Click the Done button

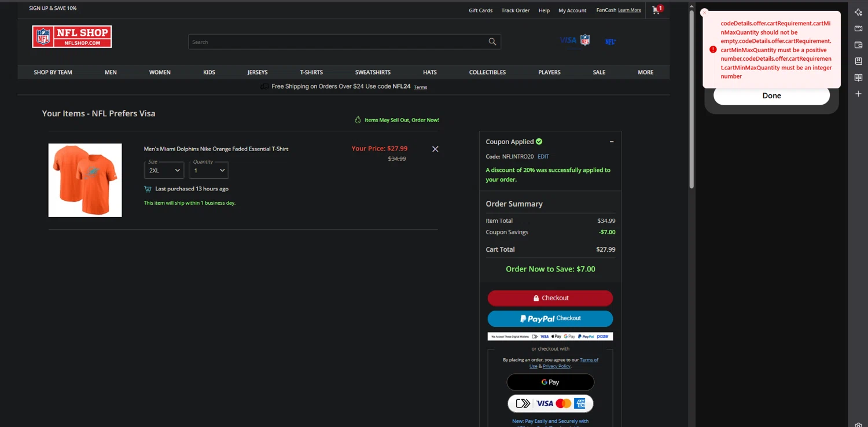(x=771, y=95)
